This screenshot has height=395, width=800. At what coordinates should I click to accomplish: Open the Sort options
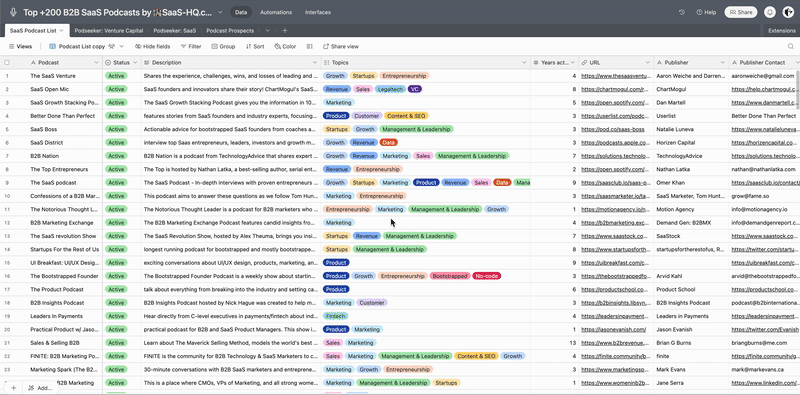click(255, 46)
